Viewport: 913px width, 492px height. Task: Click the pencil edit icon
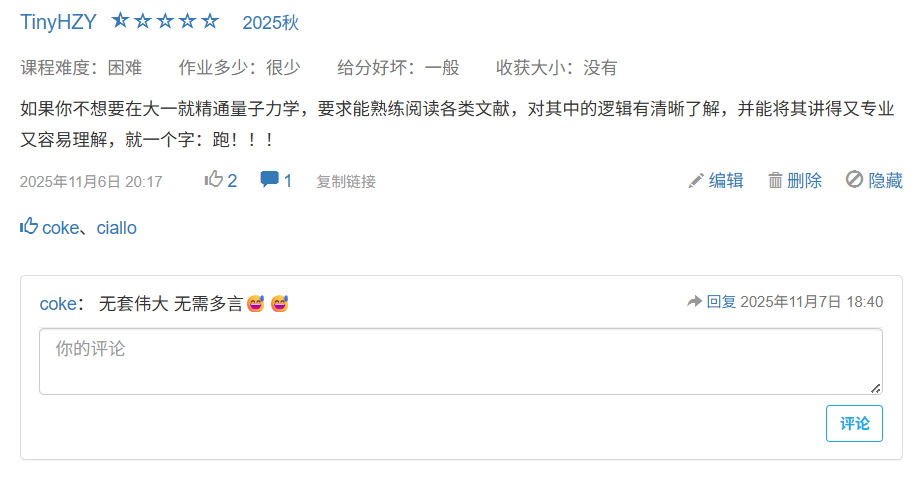click(x=695, y=180)
